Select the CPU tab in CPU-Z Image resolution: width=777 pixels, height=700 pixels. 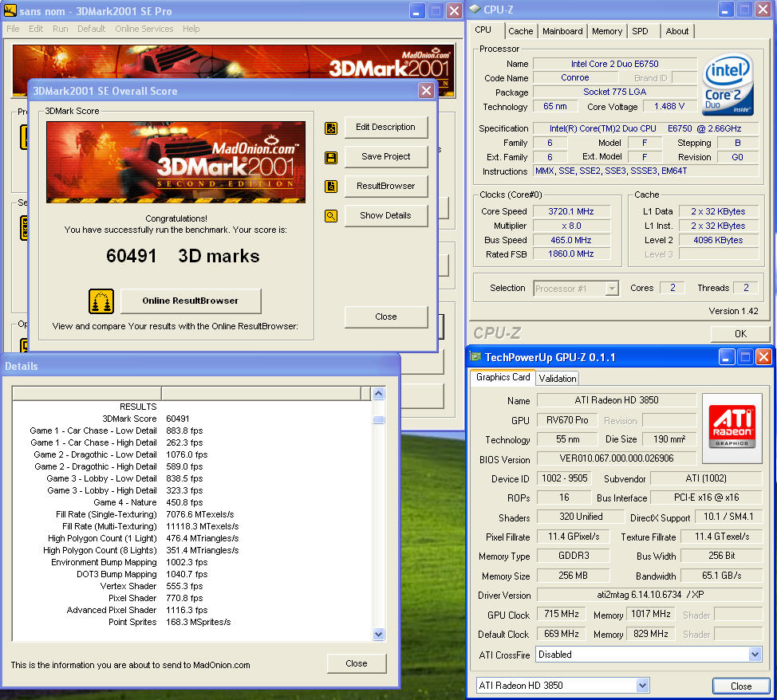point(483,29)
